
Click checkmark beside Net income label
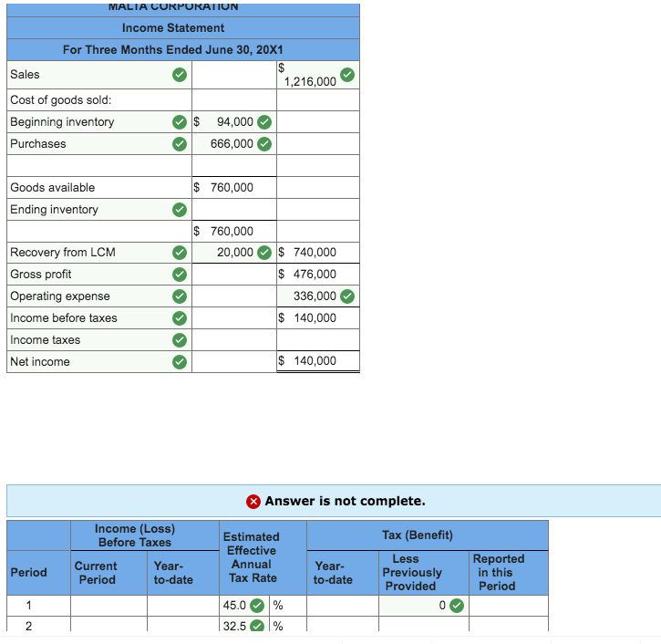point(180,362)
